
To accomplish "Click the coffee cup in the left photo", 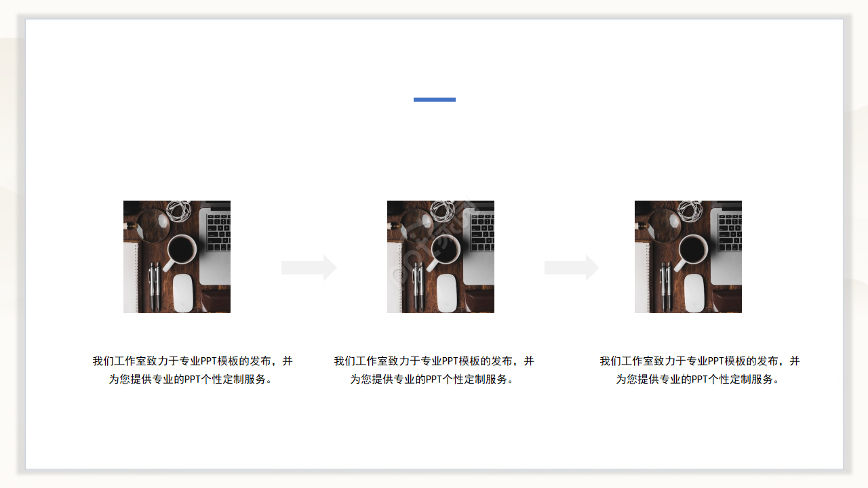I will point(181,250).
